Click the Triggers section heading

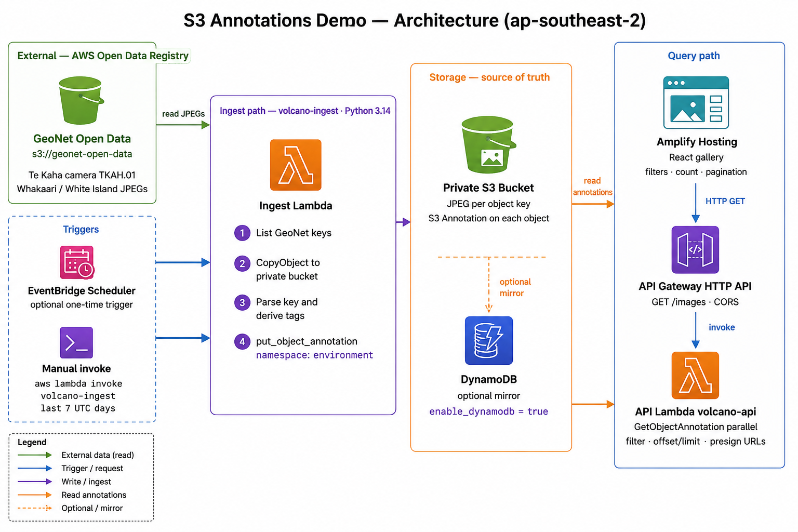(81, 229)
